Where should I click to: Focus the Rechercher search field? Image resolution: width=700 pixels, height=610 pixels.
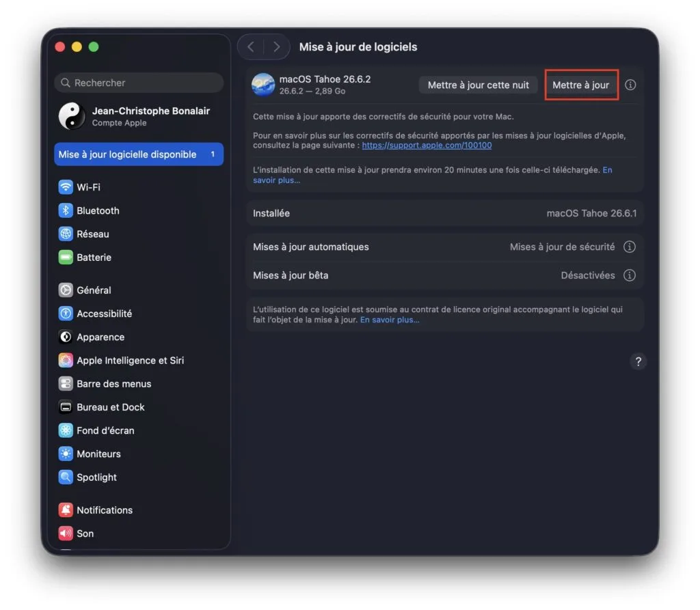tap(139, 83)
